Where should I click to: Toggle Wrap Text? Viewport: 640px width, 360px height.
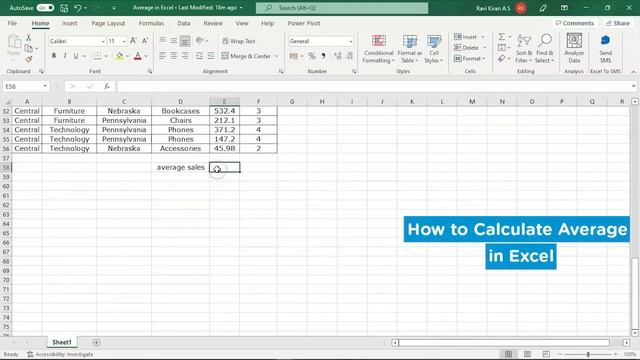tap(239, 41)
